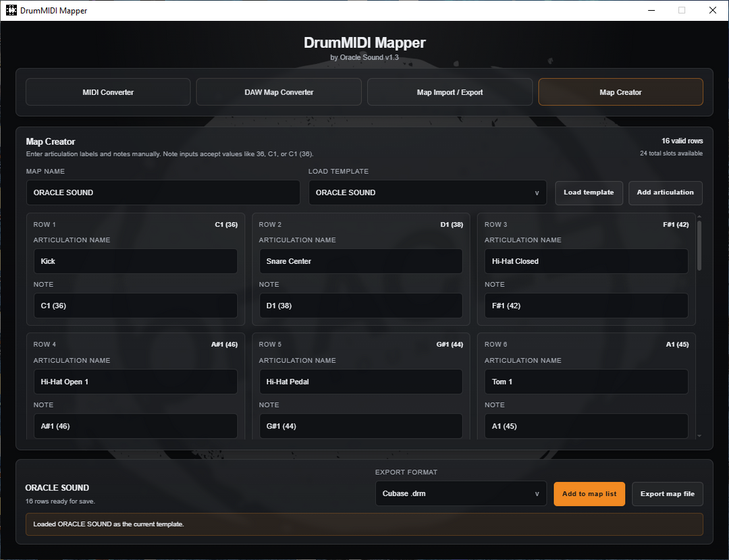Switch to the MIDI Converter tab

[x=107, y=92]
